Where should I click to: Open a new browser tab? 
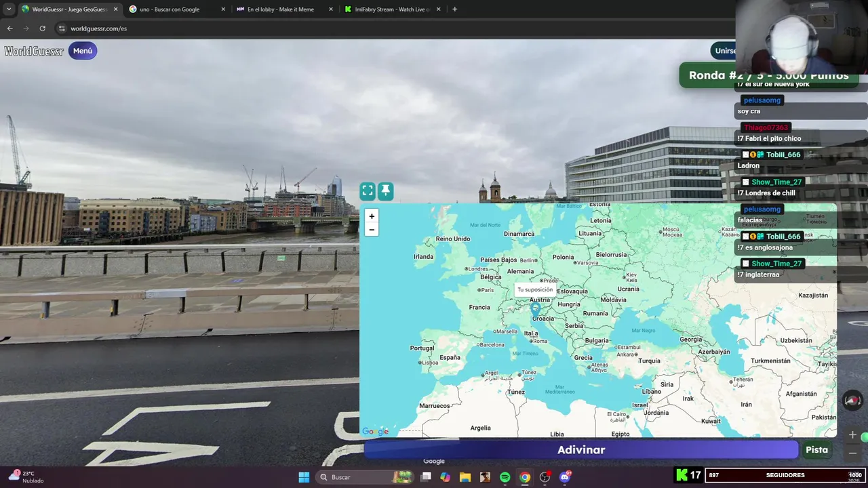coord(454,9)
